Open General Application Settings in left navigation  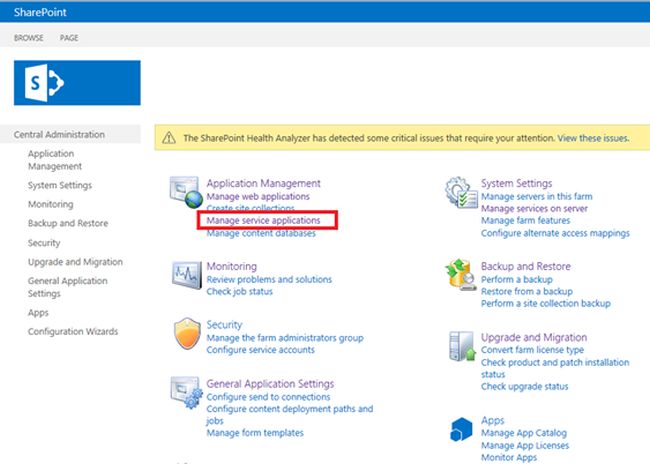[68, 287]
